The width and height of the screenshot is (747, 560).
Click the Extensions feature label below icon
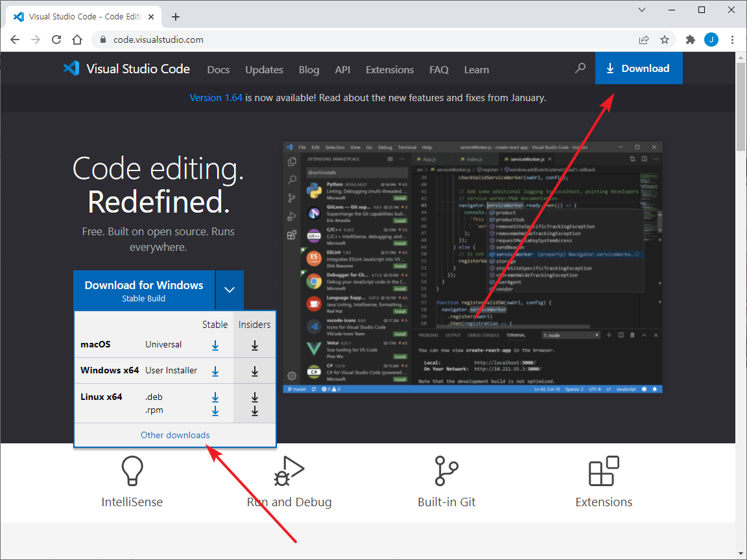coord(604,502)
